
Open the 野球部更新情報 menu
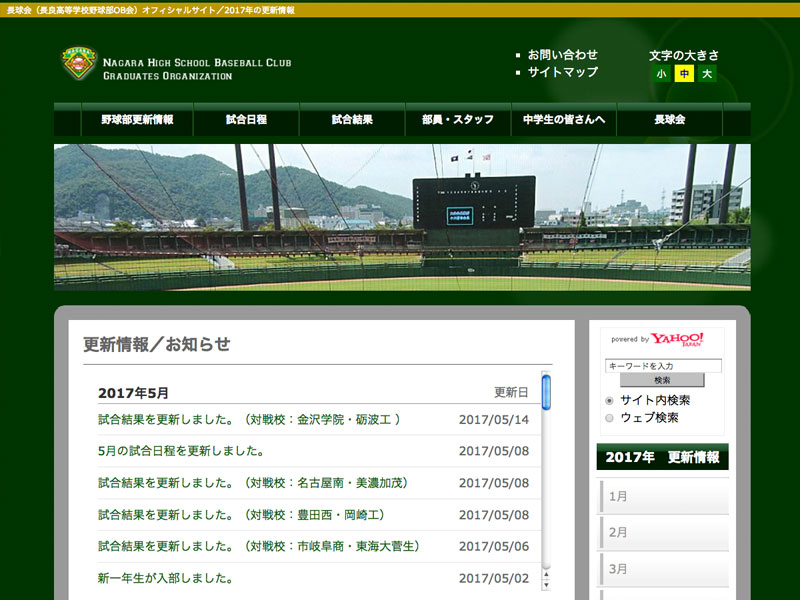[x=137, y=120]
